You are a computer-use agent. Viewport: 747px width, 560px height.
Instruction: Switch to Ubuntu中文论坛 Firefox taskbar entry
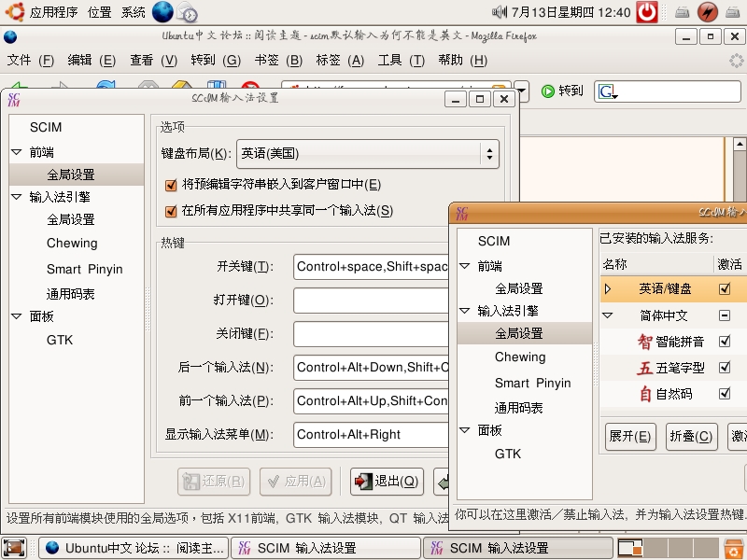point(134,548)
